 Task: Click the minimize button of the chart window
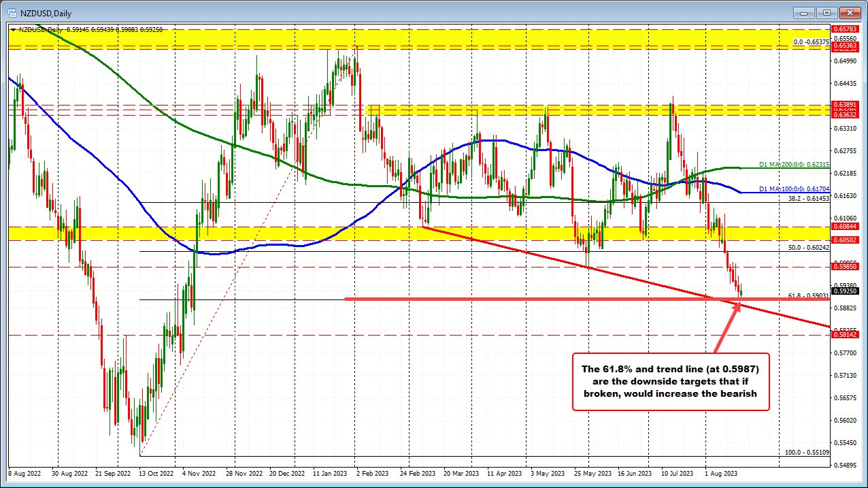coord(803,12)
